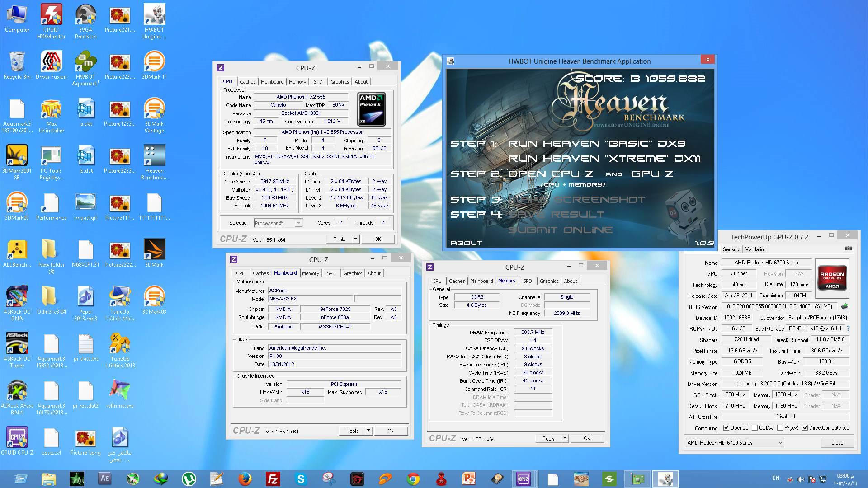
Task: Open uTorrent from the taskbar
Action: tap(189, 479)
